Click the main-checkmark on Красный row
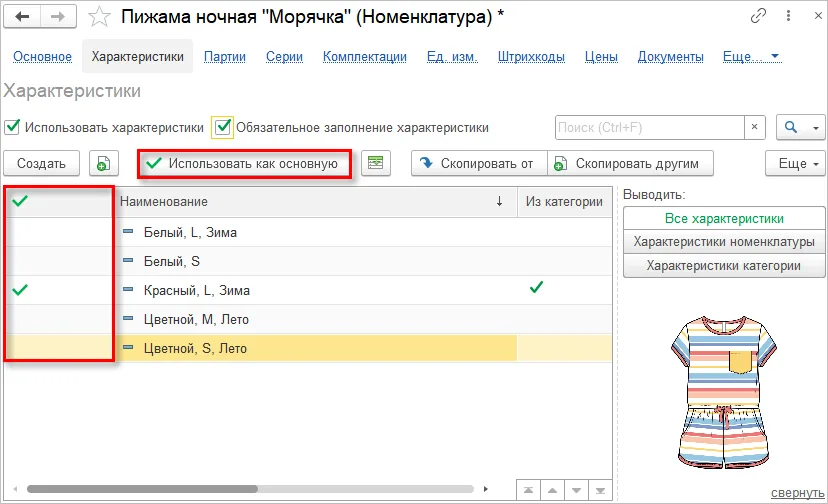This screenshot has height=504, width=828. point(20,290)
